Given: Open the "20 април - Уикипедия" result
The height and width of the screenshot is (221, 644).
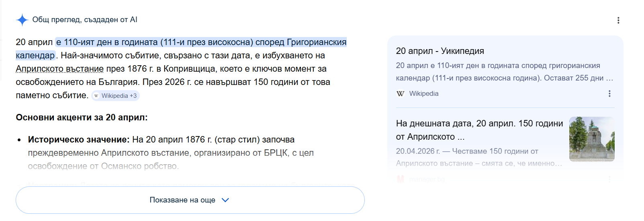Looking at the screenshot, I should (x=440, y=51).
